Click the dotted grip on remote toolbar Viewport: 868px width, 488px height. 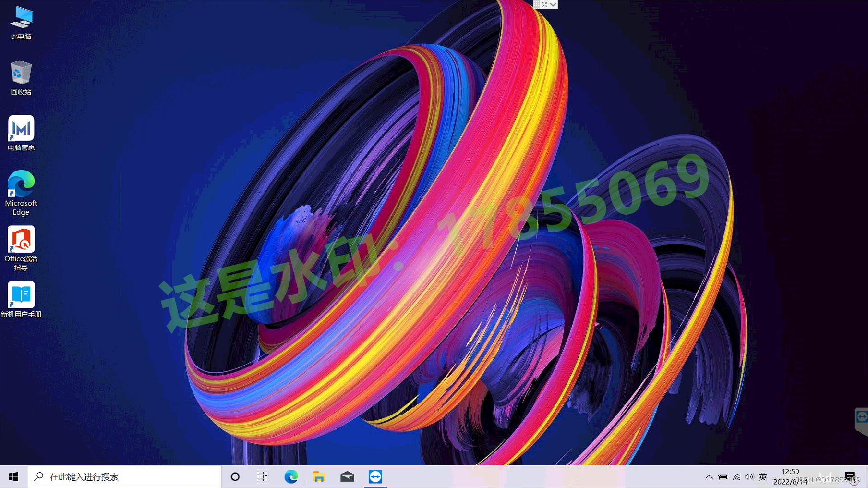pyautogui.click(x=537, y=4)
